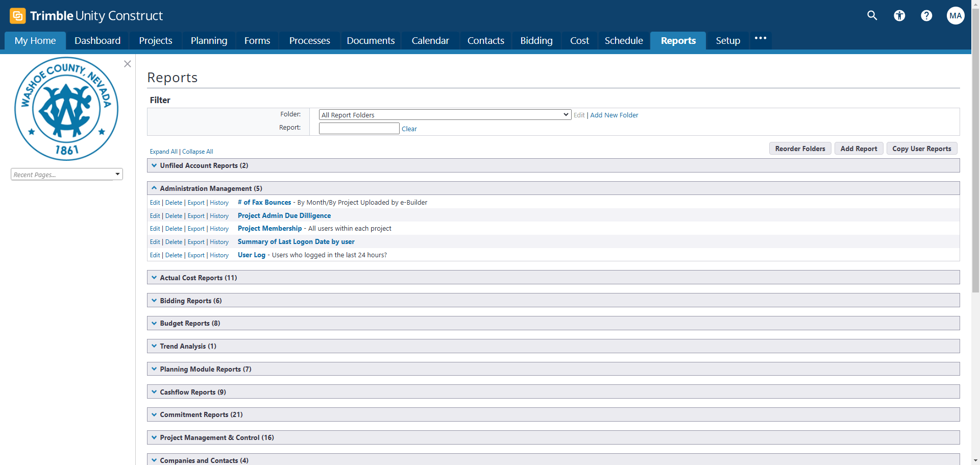The width and height of the screenshot is (980, 465).
Task: Open the Bidding tab
Action: coord(536,41)
